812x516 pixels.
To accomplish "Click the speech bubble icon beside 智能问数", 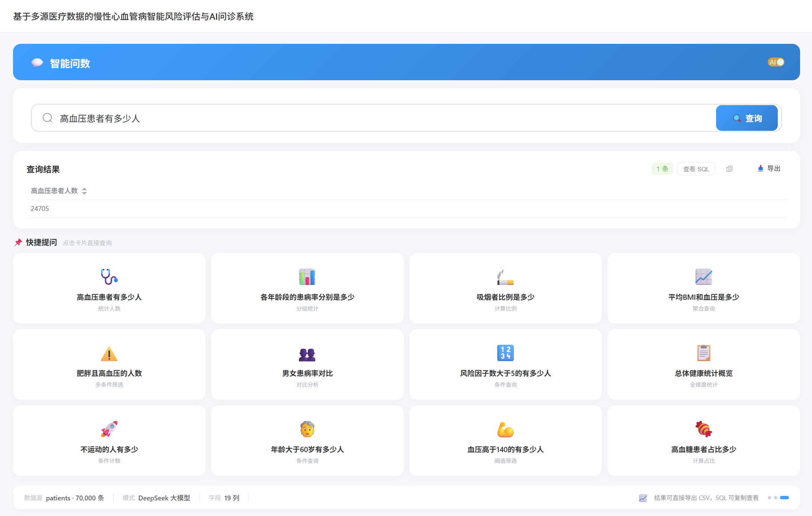I will click(37, 63).
